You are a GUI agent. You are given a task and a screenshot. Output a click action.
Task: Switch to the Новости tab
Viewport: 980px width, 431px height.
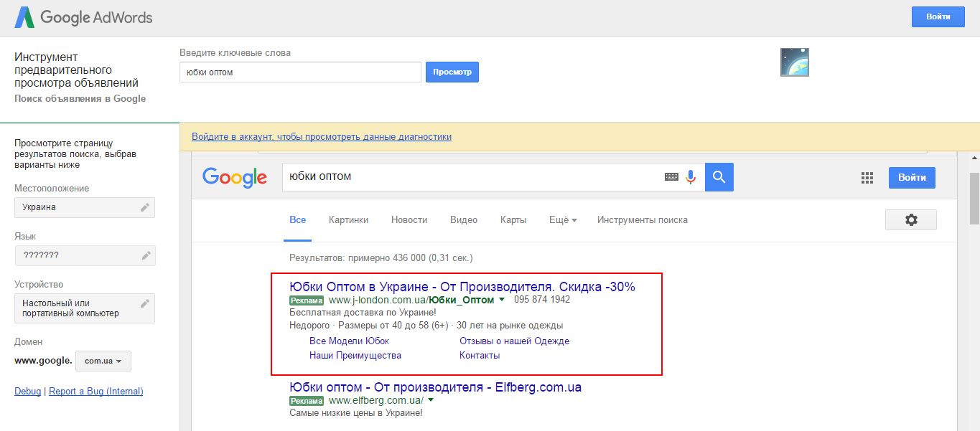409,220
